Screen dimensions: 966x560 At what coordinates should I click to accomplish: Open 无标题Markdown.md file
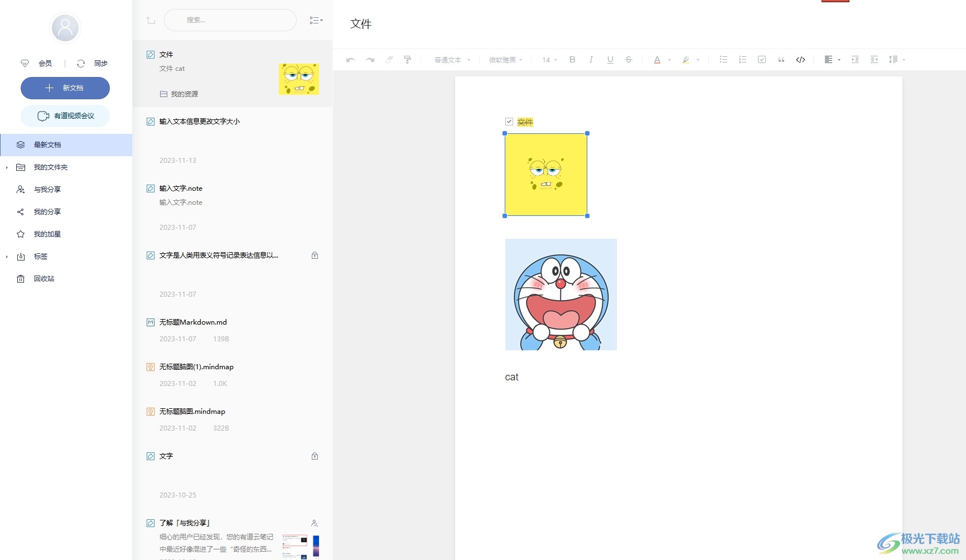point(233,330)
